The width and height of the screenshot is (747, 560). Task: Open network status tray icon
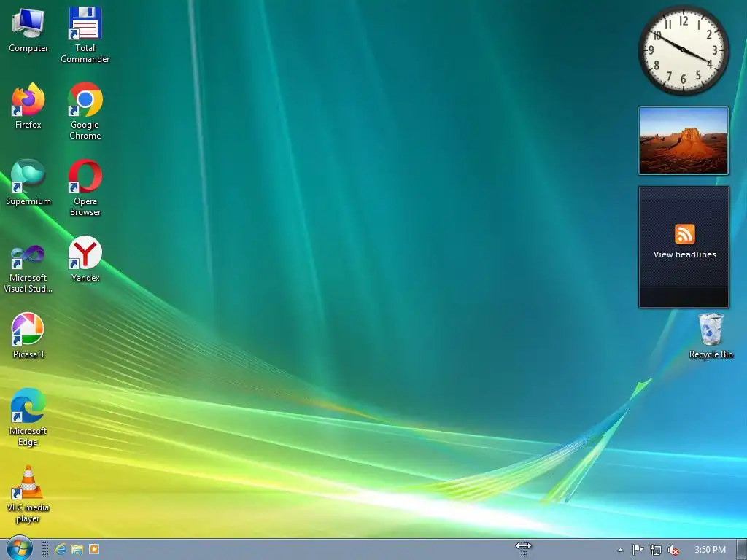point(656,550)
